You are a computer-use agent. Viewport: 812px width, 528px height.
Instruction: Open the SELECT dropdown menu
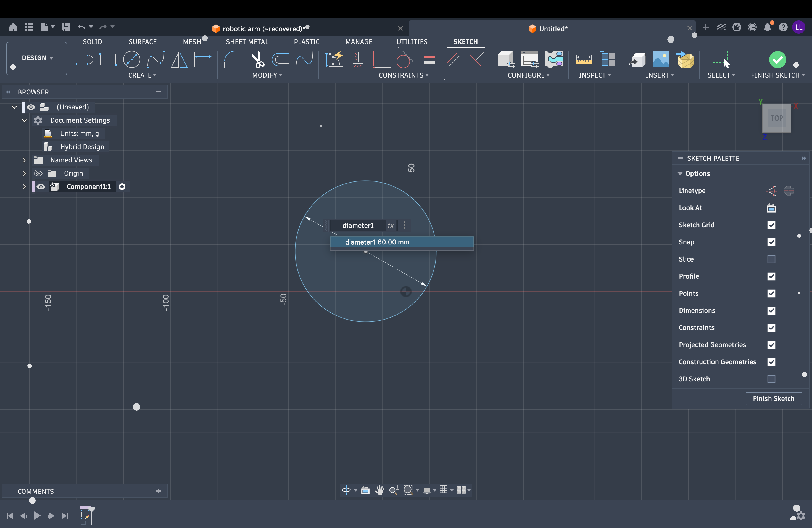pyautogui.click(x=721, y=75)
